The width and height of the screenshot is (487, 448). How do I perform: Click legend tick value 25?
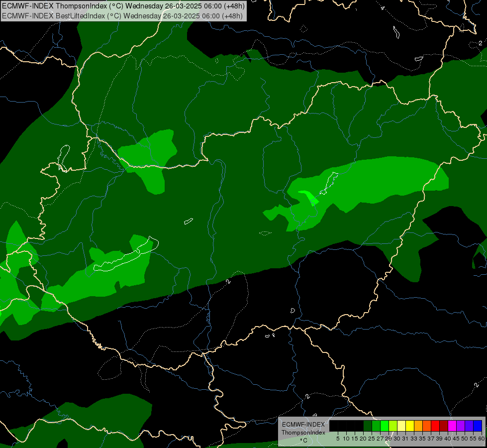tap(372, 439)
